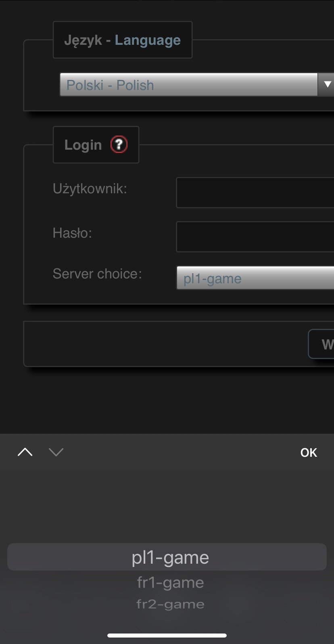Image resolution: width=334 pixels, height=644 pixels.
Task: Click the Login section heading text
Action: pyautogui.click(x=83, y=145)
